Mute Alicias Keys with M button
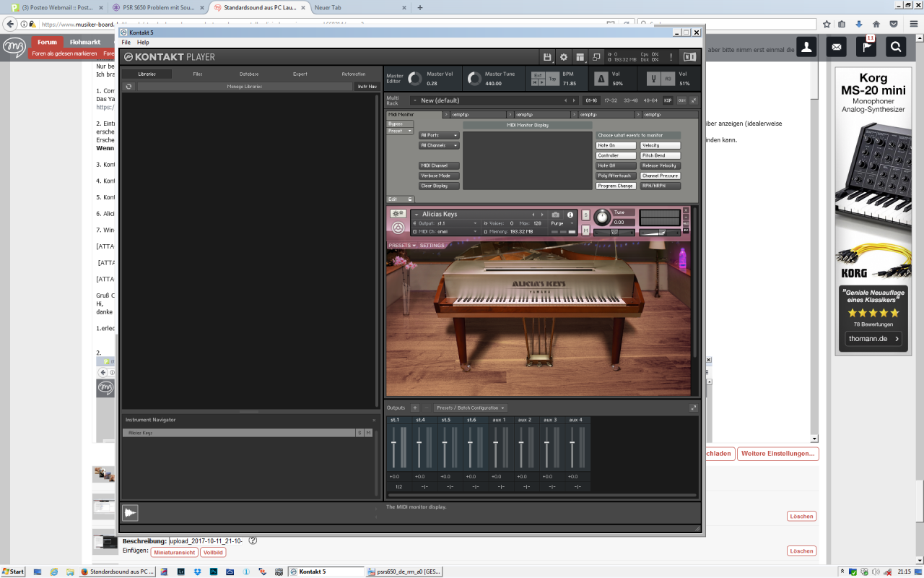 tap(585, 230)
